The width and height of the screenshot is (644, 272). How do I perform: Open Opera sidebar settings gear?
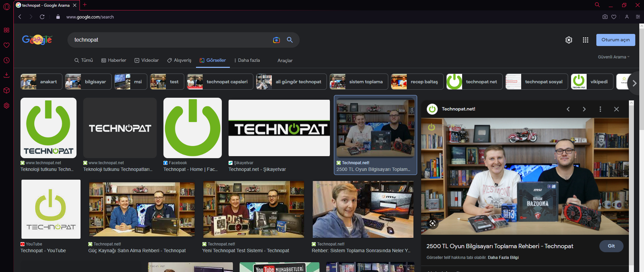(x=6, y=105)
